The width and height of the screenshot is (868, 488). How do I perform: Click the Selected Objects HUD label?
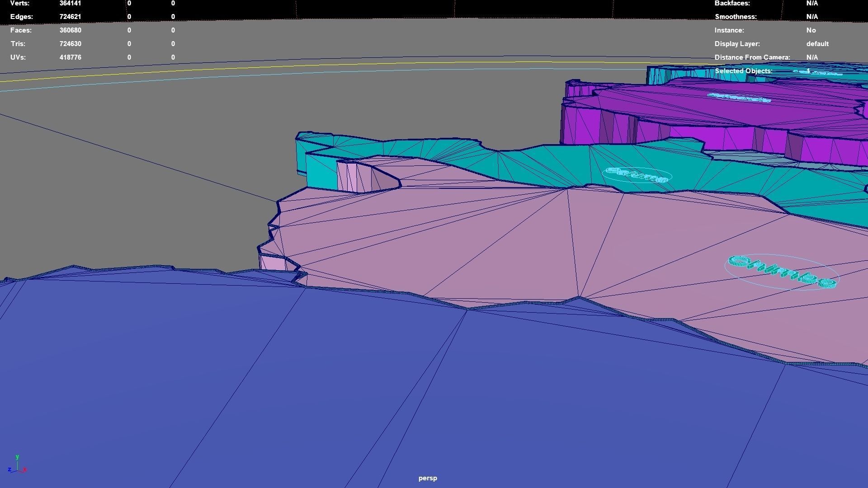743,71
